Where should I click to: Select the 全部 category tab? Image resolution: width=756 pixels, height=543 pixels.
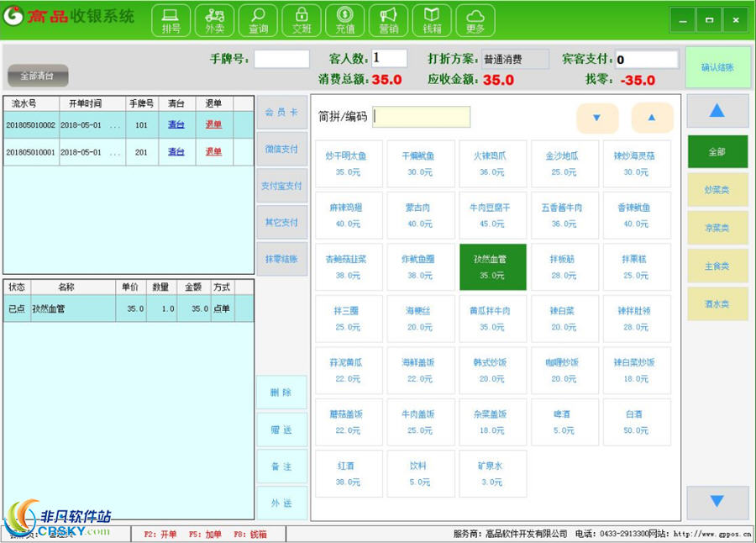tap(717, 151)
